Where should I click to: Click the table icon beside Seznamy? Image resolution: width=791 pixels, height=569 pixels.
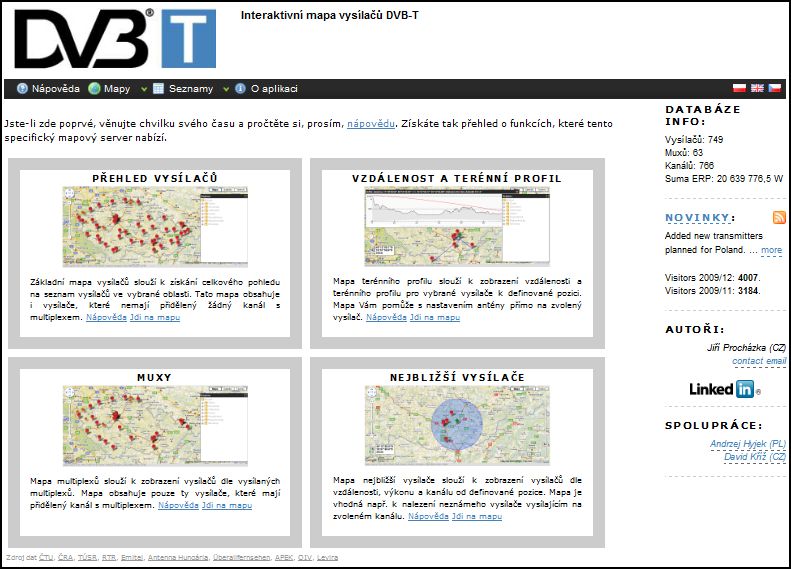click(158, 89)
